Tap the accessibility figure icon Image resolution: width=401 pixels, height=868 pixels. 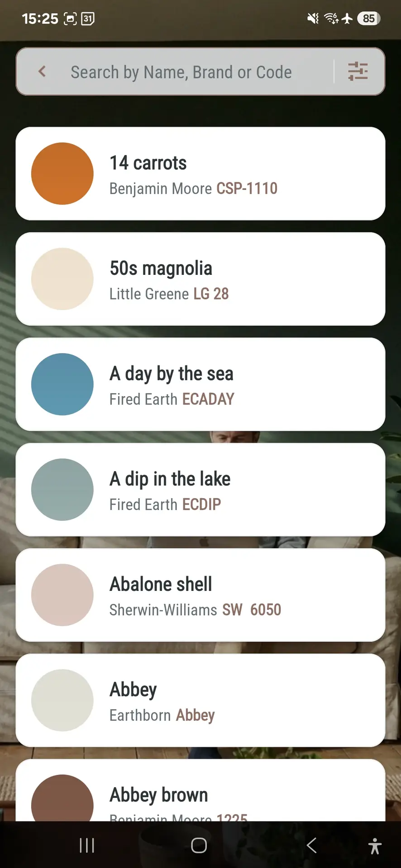point(375,846)
